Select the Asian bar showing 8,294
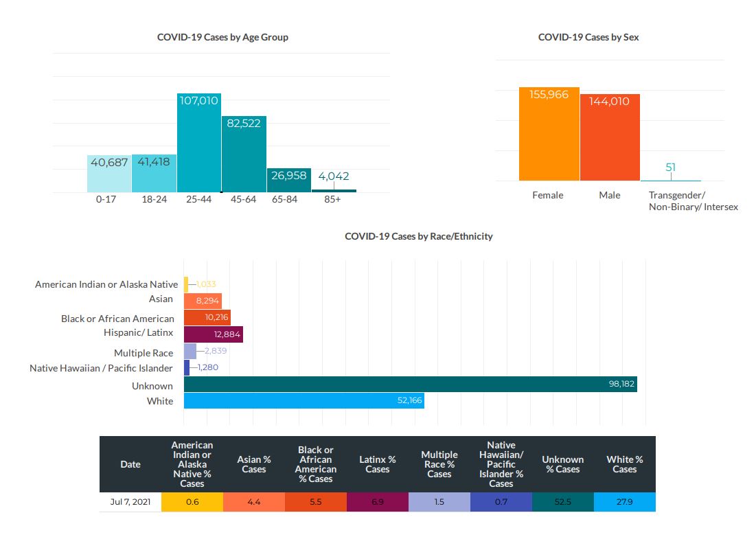756x537 pixels. (203, 301)
